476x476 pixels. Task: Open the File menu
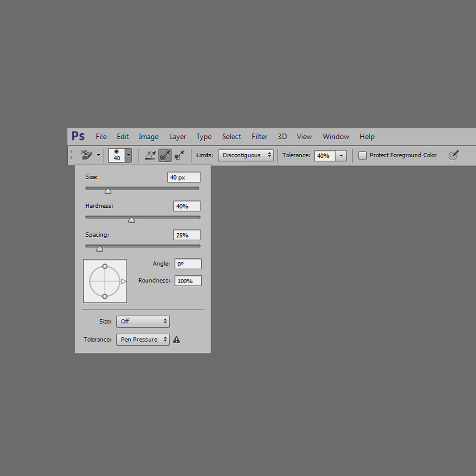tap(101, 136)
